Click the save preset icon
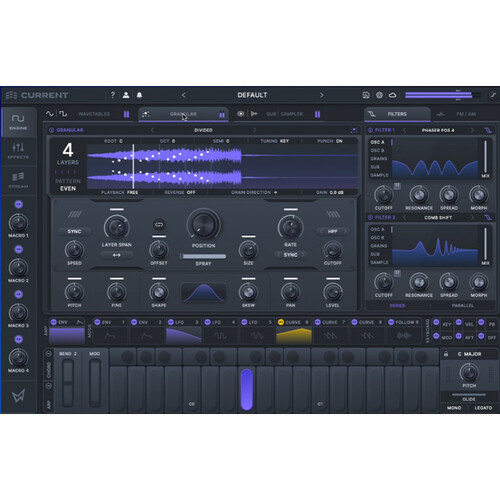Screen dimensions: 500x500 (366, 95)
